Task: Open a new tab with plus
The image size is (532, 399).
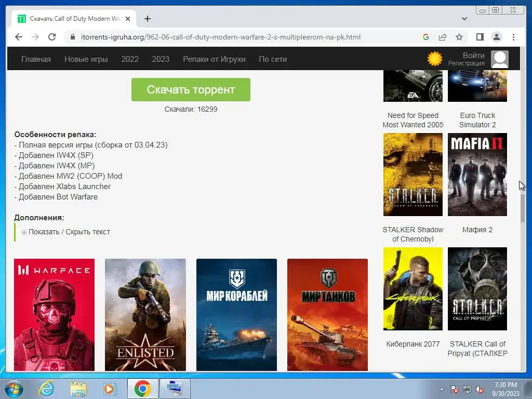Action: click(x=147, y=19)
